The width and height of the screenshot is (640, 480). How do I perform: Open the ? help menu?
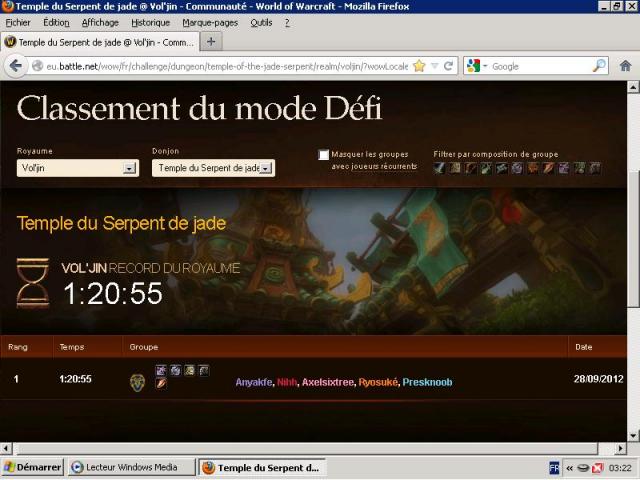tap(287, 23)
